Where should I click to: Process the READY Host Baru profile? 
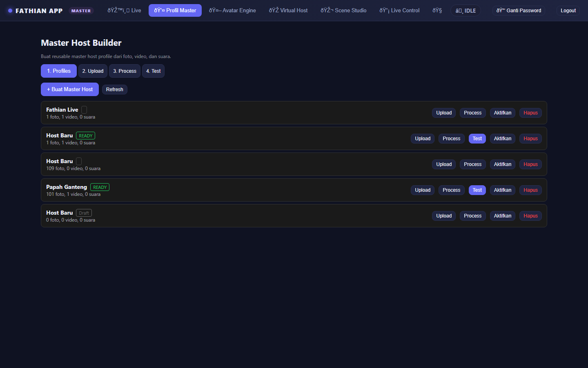(452, 139)
